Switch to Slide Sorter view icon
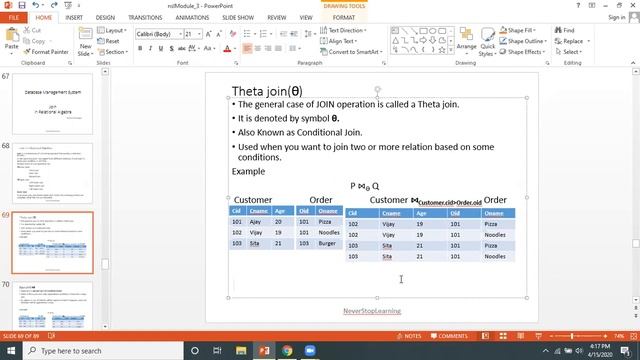 coord(503,336)
